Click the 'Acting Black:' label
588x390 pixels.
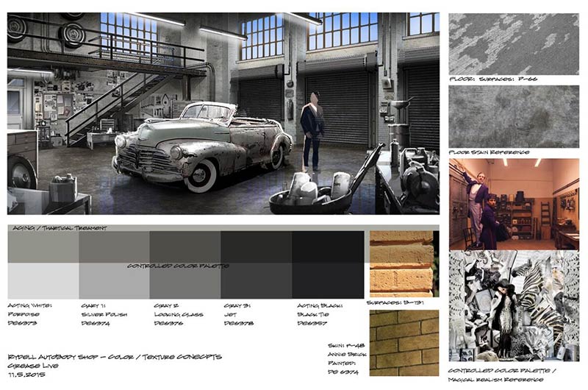pos(320,305)
